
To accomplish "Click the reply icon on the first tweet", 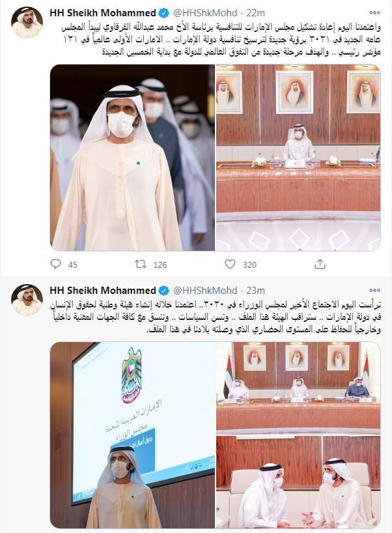I will tap(55, 264).
